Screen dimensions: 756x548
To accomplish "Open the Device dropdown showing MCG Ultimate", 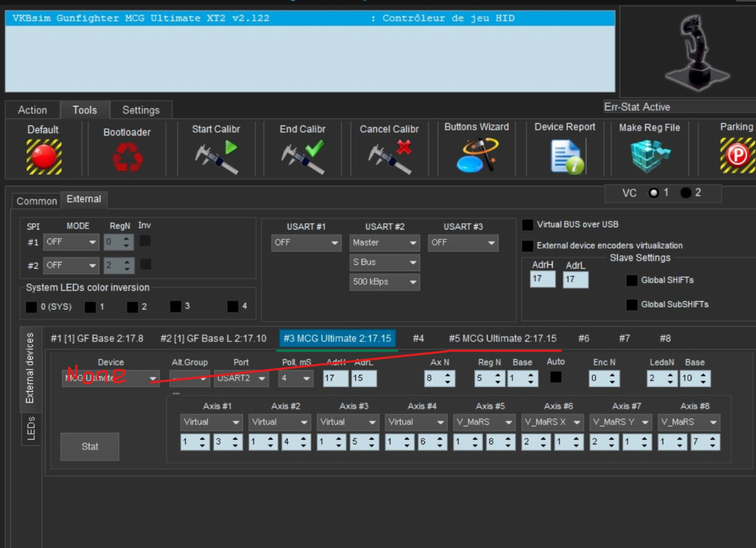I will click(x=111, y=379).
